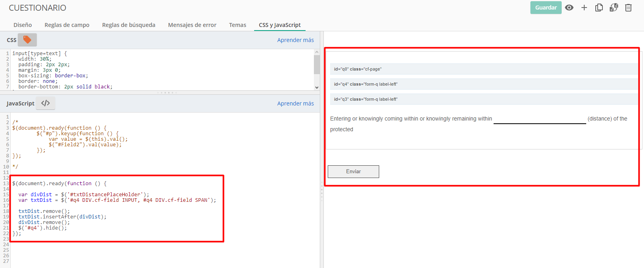Switch to the Diseño tab
The height and width of the screenshot is (268, 644).
[23, 25]
